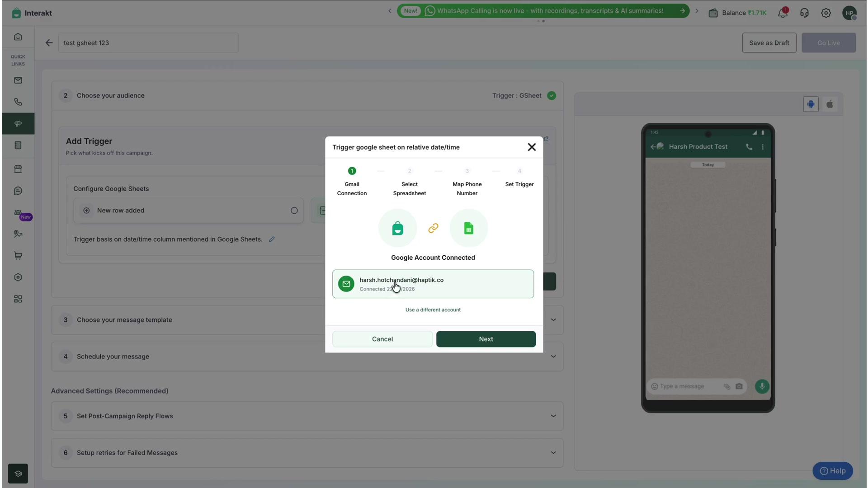The height and width of the screenshot is (488, 868).
Task: Open the graduation cap learning icon
Action: 18,474
